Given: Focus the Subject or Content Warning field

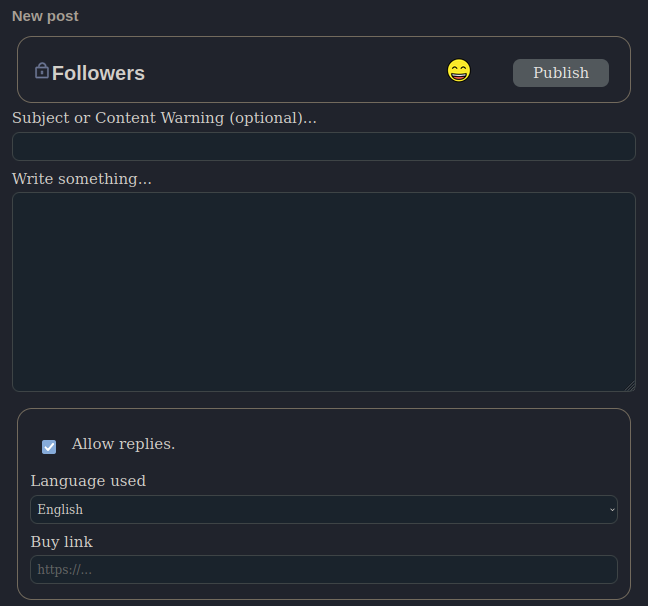Looking at the screenshot, I should click(323, 147).
